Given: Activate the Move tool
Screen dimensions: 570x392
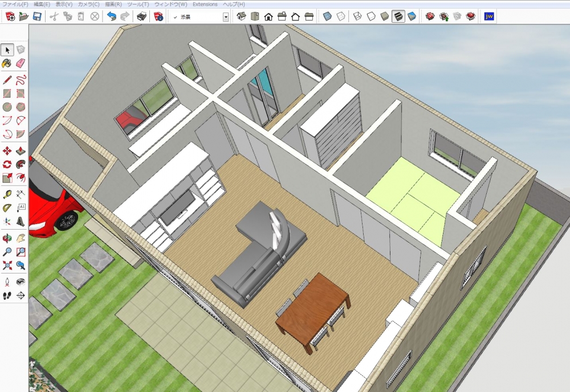Looking at the screenshot, I should tap(7, 150).
